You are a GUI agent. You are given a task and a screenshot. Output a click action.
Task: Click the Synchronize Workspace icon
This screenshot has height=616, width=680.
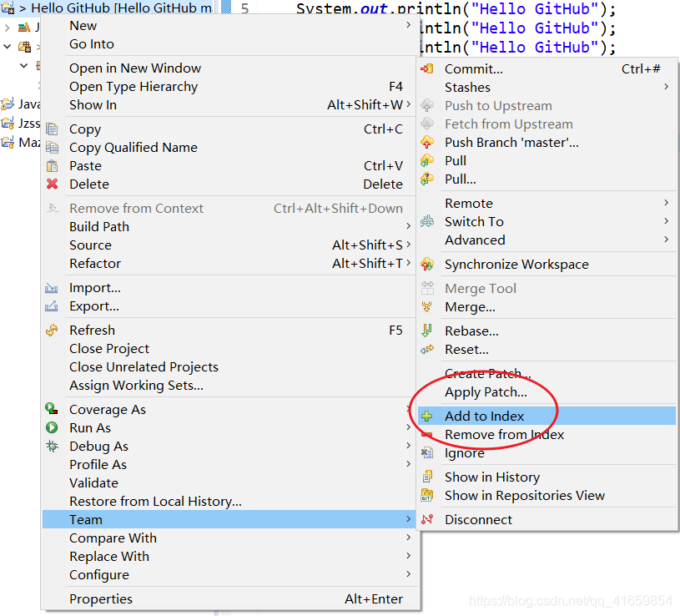(427, 265)
